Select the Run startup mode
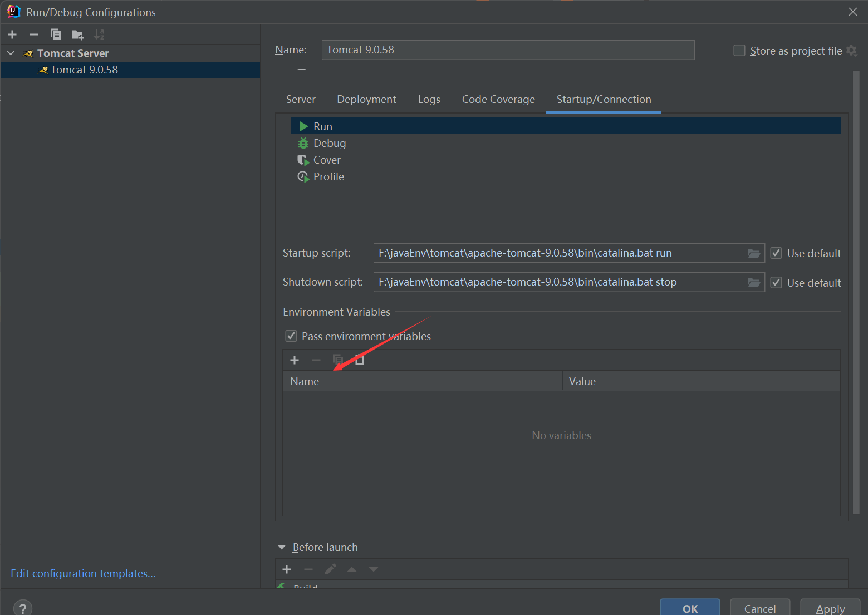This screenshot has height=615, width=868. (x=566, y=126)
